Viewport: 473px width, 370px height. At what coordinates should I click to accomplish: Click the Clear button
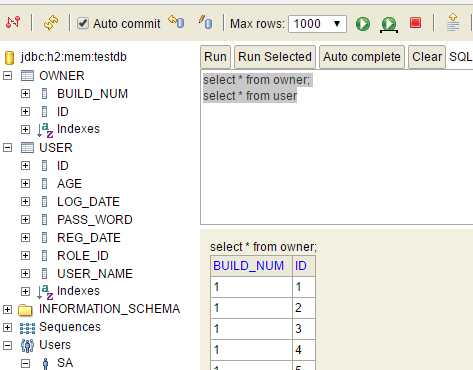(427, 57)
